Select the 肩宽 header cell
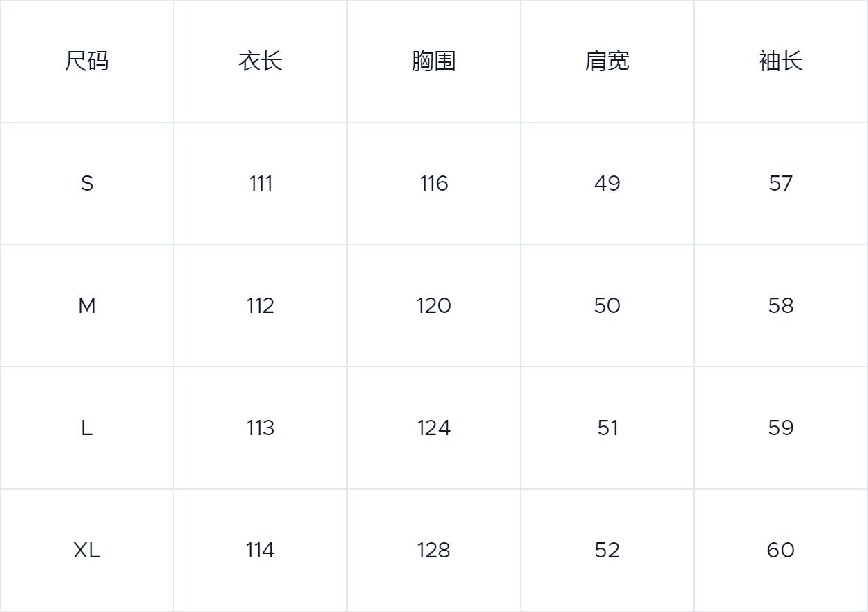The image size is (868, 612). [607, 61]
